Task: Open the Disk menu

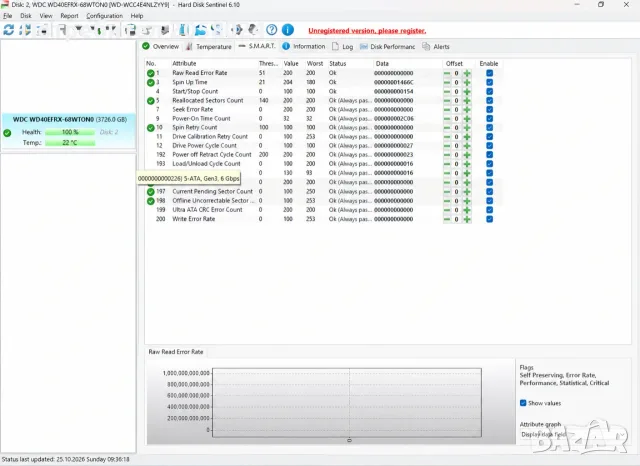Action: coord(26,16)
